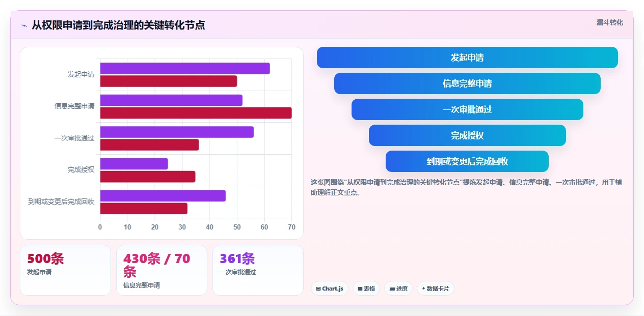Click the 发起申请 funnel stage bar
The height and width of the screenshot is (316, 644).
467,58
